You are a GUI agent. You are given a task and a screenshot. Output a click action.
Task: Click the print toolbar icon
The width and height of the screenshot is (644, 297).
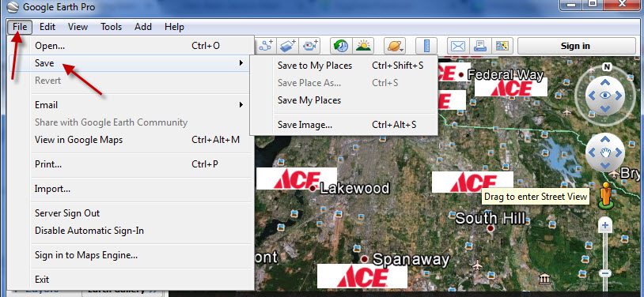click(479, 46)
